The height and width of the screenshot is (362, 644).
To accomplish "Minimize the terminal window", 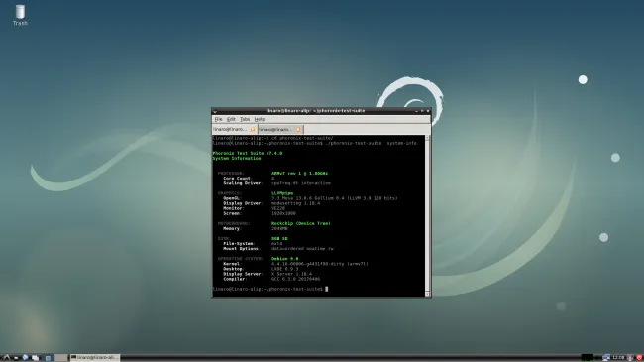I will coord(416,111).
